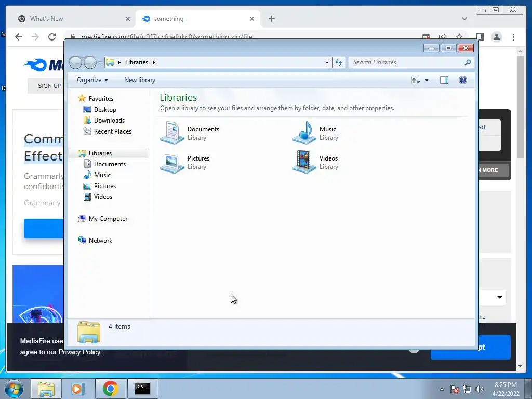The image size is (532, 399).
Task: Open Chrome side panel icon
Action: pos(480,37)
